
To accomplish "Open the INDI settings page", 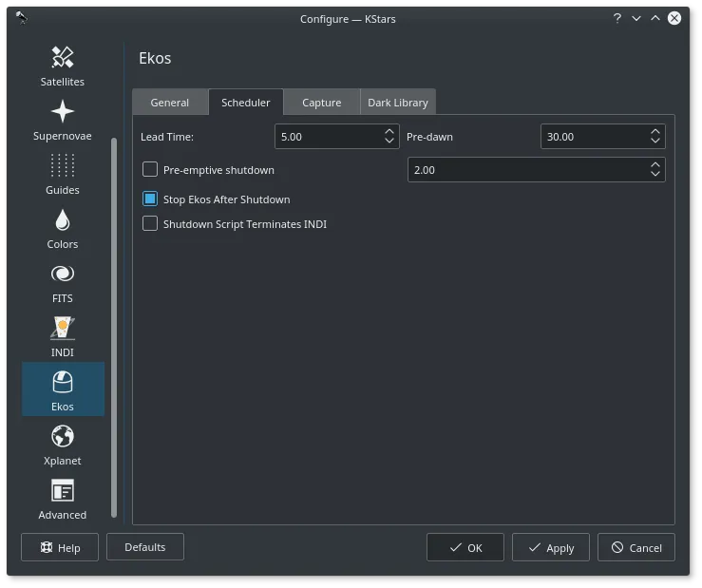I will point(63,337).
